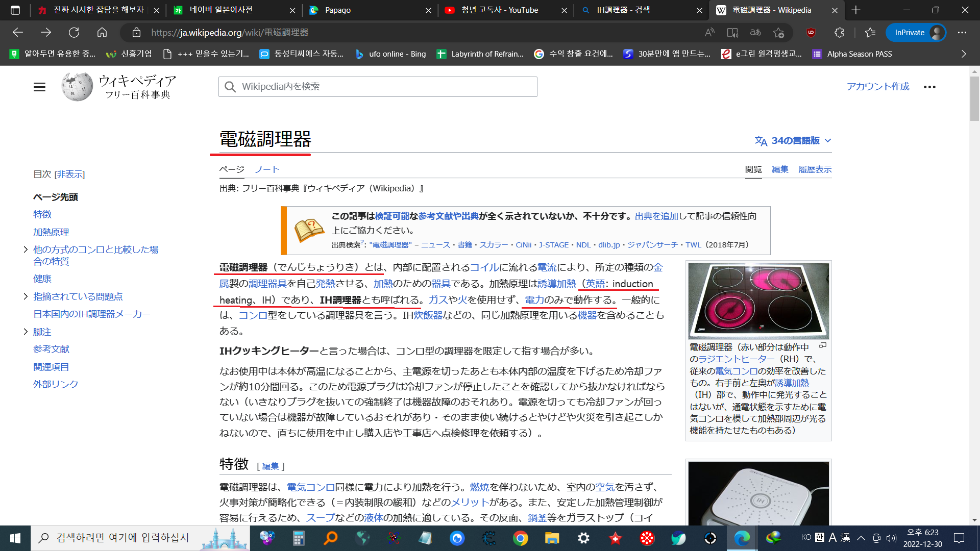Viewport: 980px width, 551px height.
Task: Enlarge the induction cooktop image icon
Action: tap(822, 346)
